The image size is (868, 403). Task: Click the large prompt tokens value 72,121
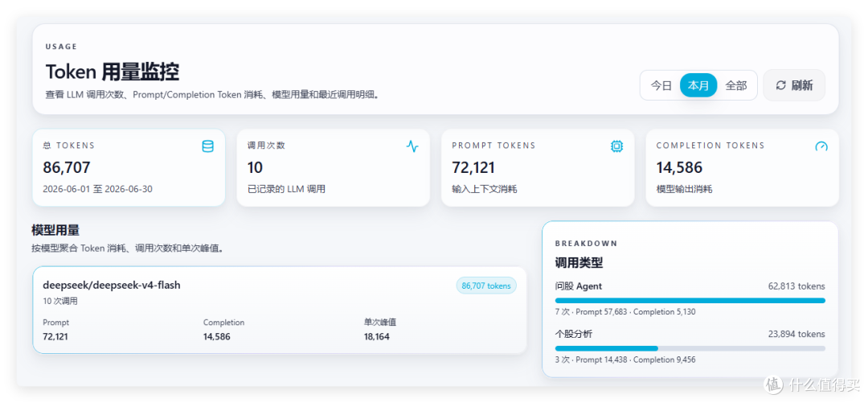click(473, 167)
